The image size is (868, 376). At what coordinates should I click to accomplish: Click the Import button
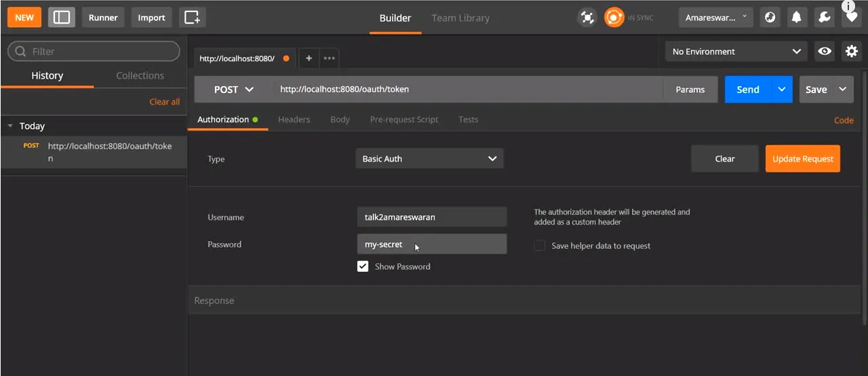151,18
